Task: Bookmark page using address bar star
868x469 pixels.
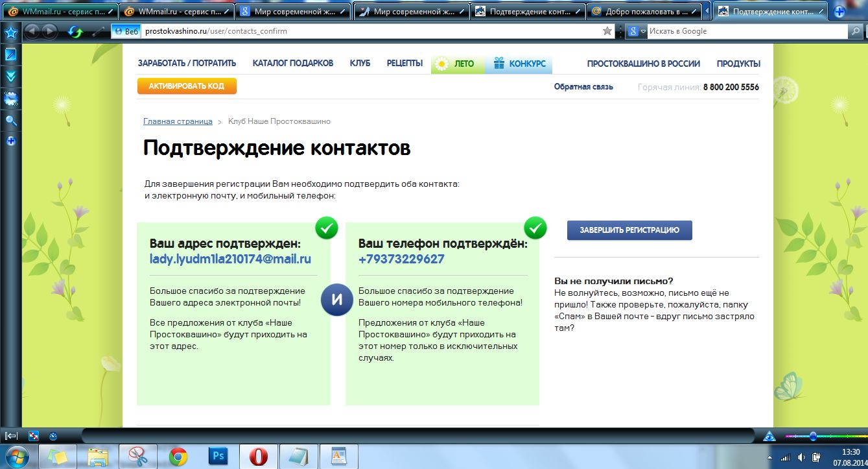Action: point(607,31)
